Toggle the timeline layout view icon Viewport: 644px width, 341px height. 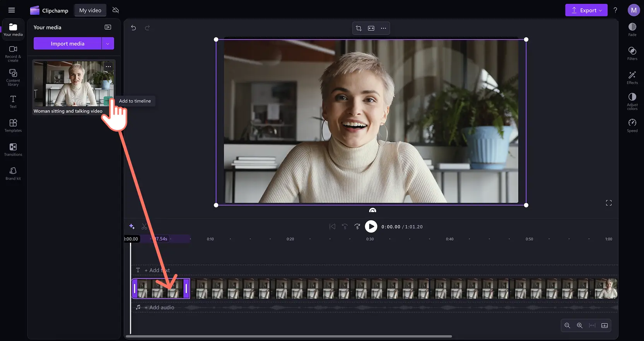pyautogui.click(x=605, y=326)
